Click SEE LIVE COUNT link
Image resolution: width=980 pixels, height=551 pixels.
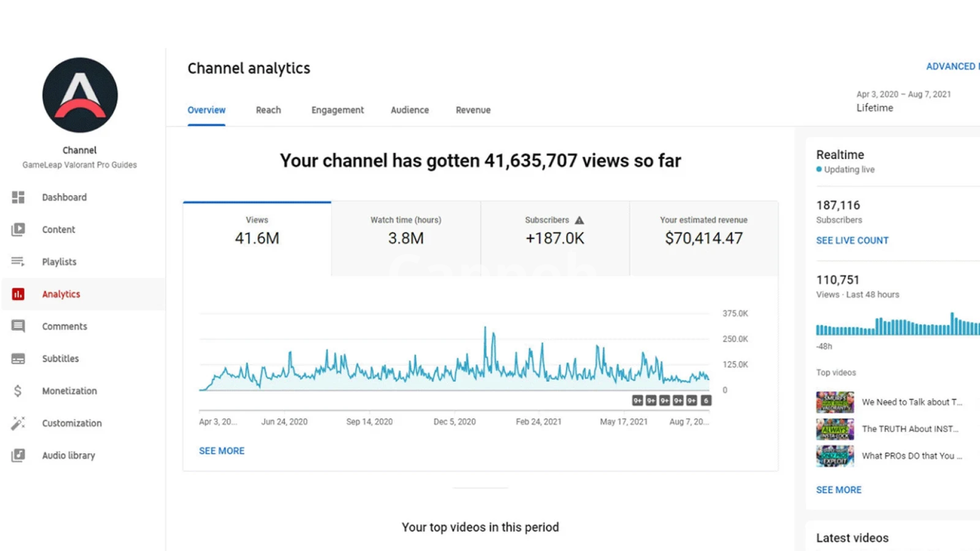(852, 240)
